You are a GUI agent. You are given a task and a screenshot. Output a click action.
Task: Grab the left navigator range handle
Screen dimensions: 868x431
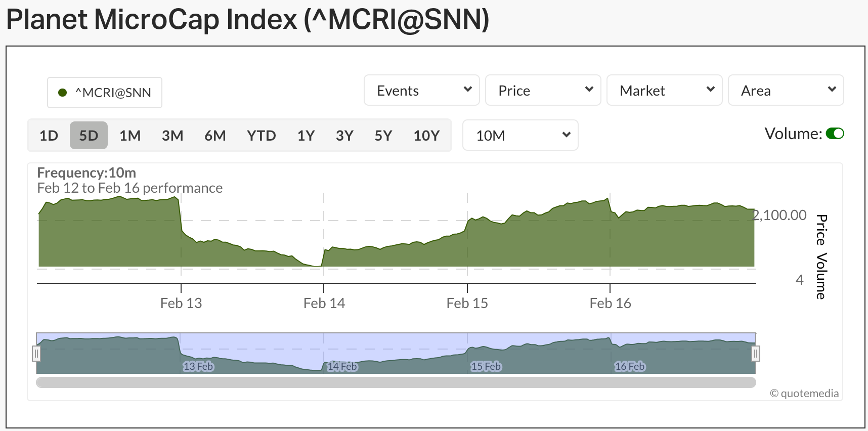36,353
